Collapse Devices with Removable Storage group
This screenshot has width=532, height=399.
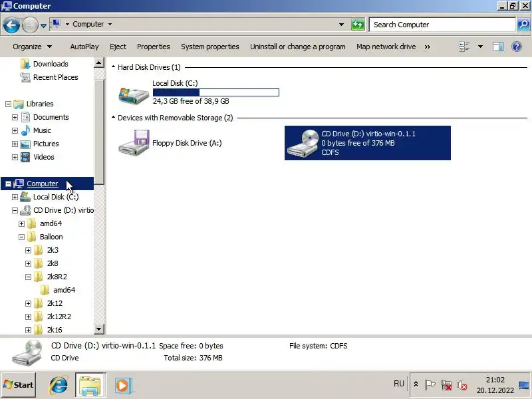coord(113,118)
